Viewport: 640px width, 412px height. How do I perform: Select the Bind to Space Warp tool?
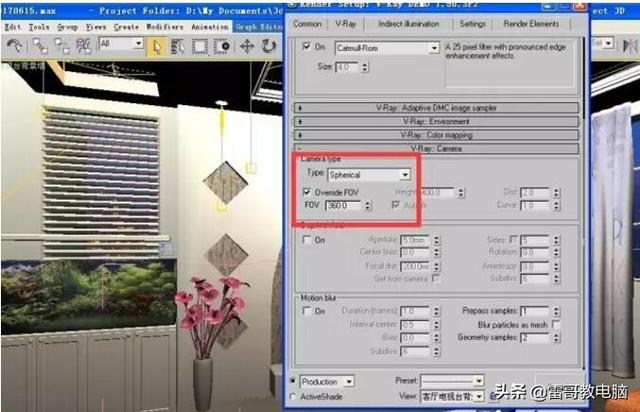point(84,46)
